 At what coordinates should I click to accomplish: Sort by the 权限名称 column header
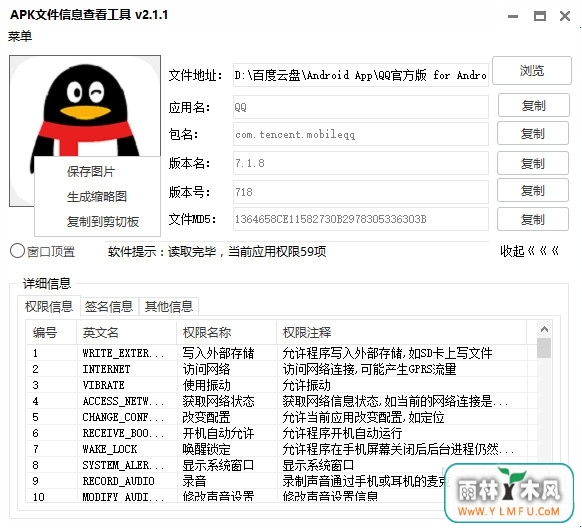[x=226, y=332]
